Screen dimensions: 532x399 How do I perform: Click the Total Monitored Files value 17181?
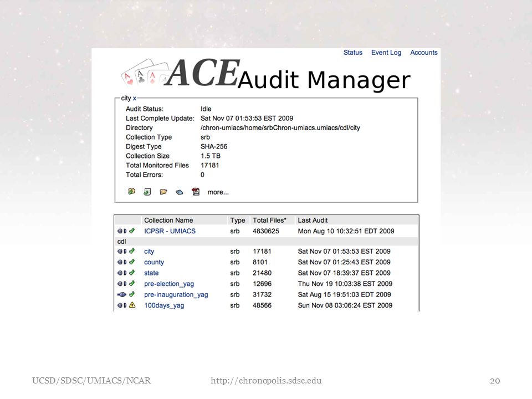(209, 166)
